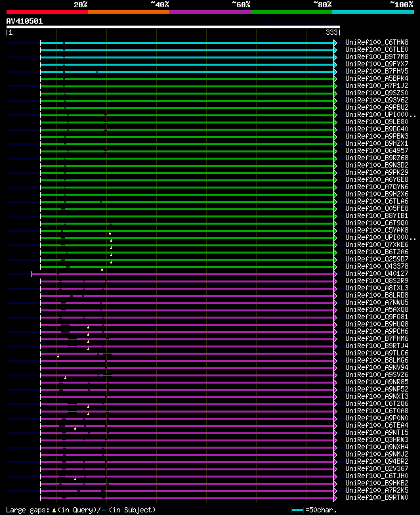Select the UniRef100_B9RZ68 label
The image size is (420, 515).
click(x=377, y=158)
